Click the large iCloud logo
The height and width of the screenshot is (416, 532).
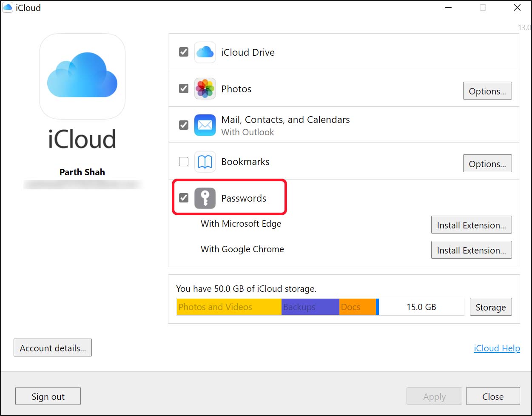tap(82, 76)
